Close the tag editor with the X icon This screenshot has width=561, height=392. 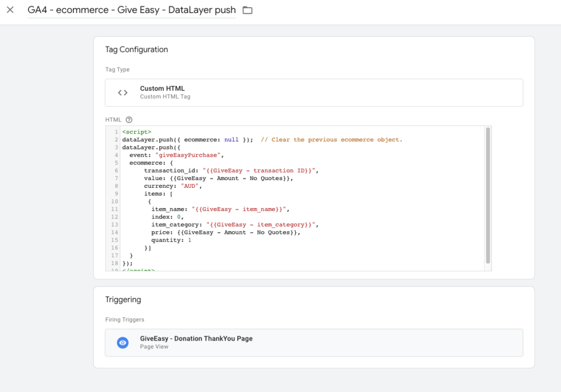point(10,9)
